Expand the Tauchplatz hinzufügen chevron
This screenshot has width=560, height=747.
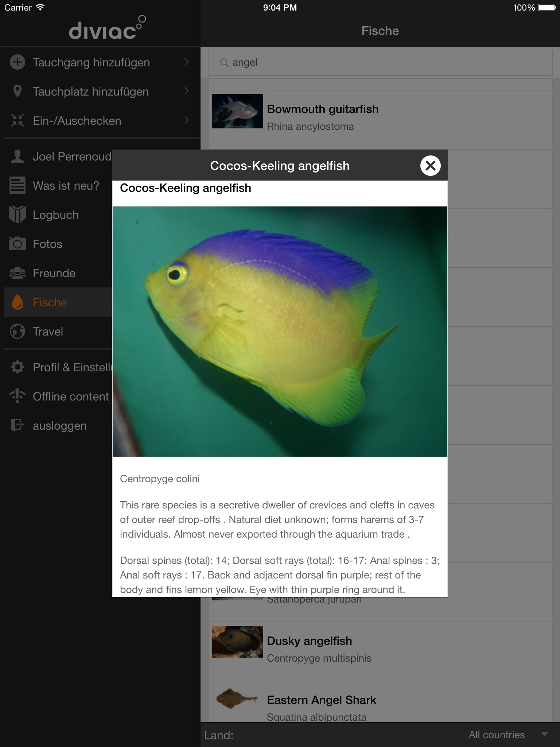pos(187,91)
